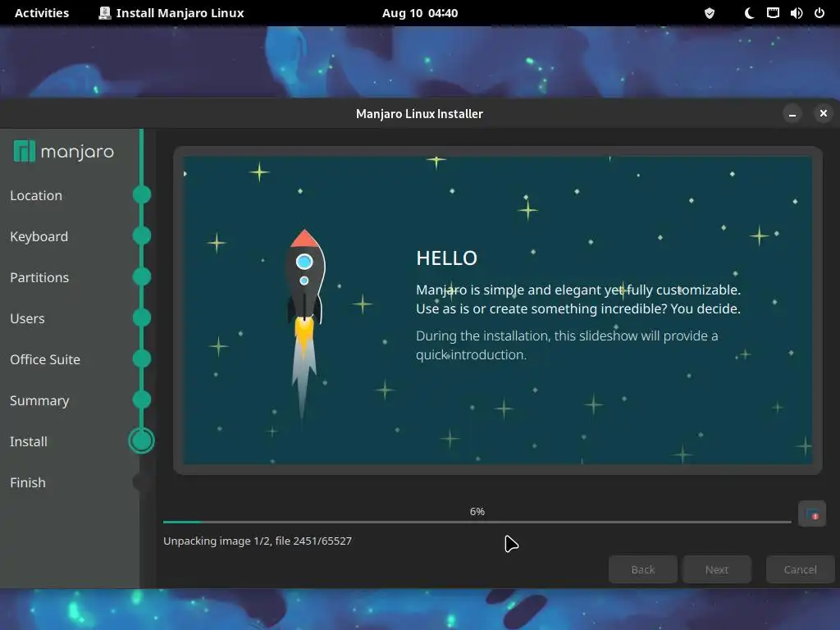The image size is (840, 630).
Task: Open the volume speaker icon
Action: tap(796, 13)
